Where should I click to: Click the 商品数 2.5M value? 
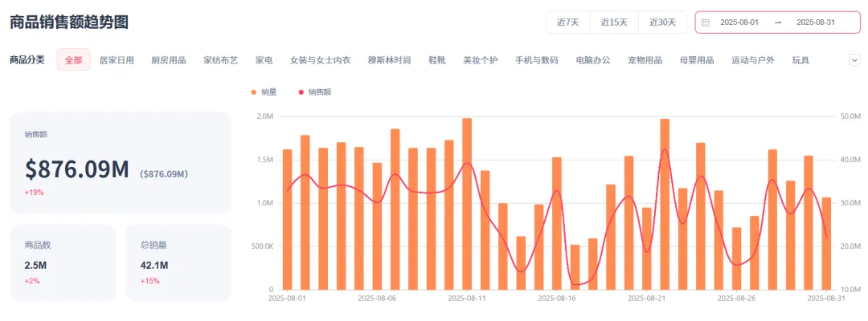coord(35,266)
